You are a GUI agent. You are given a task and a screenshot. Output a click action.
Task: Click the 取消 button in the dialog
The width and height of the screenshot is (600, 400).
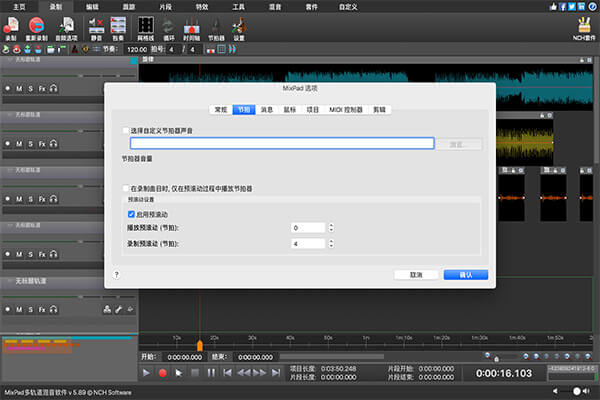tap(416, 274)
